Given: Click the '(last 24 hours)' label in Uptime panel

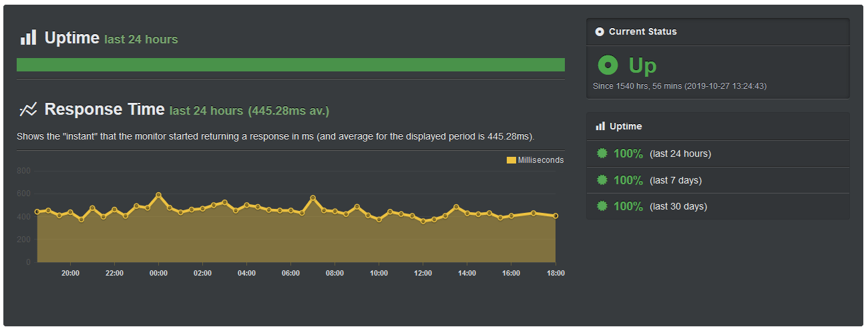Looking at the screenshot, I should coord(680,153).
